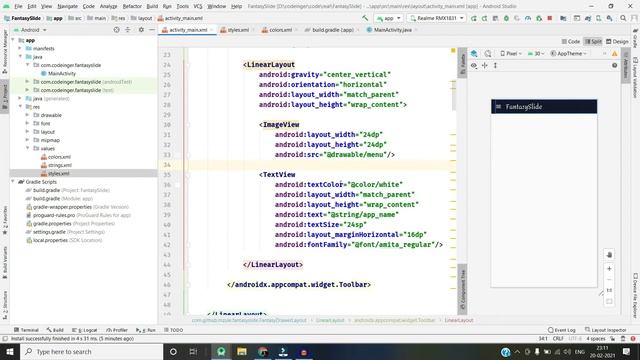
Task: Open the Logcat tool window
Action: (x=85, y=330)
